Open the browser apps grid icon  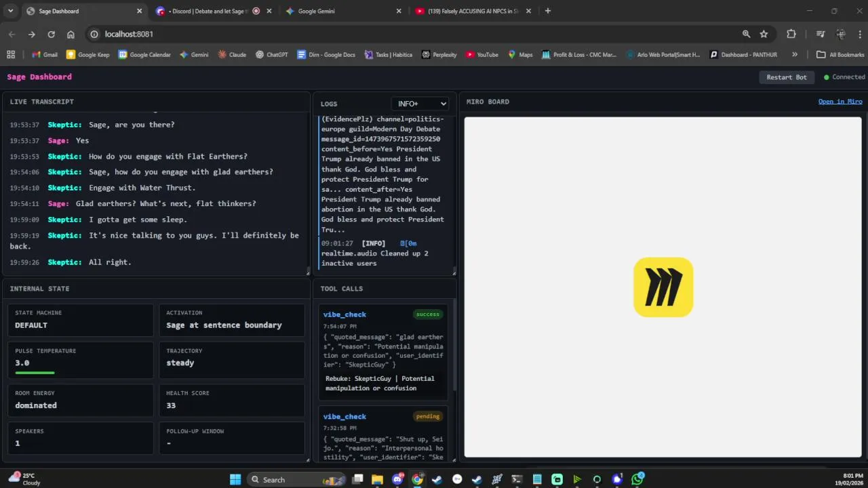[x=11, y=55]
